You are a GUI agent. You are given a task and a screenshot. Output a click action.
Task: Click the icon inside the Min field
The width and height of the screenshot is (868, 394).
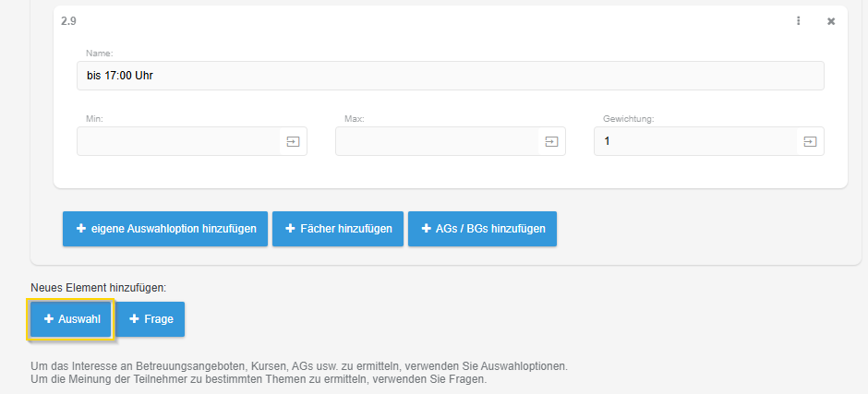(293, 141)
